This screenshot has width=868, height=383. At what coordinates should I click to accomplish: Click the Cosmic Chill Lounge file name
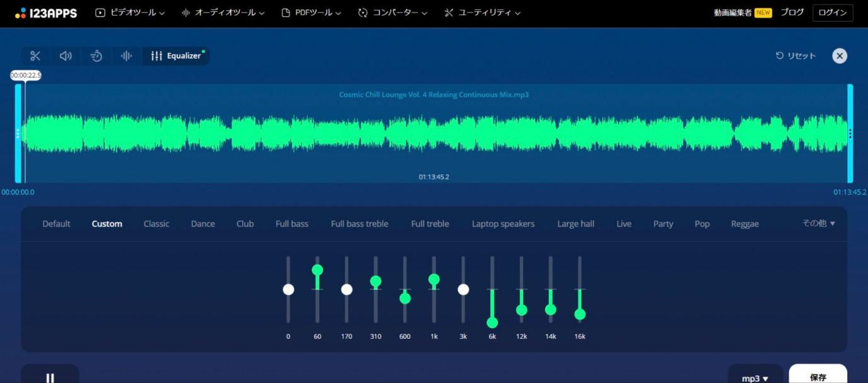click(x=434, y=95)
